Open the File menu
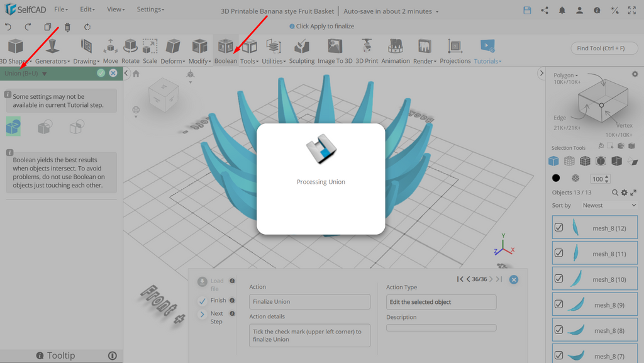The image size is (644, 363). (x=61, y=9)
